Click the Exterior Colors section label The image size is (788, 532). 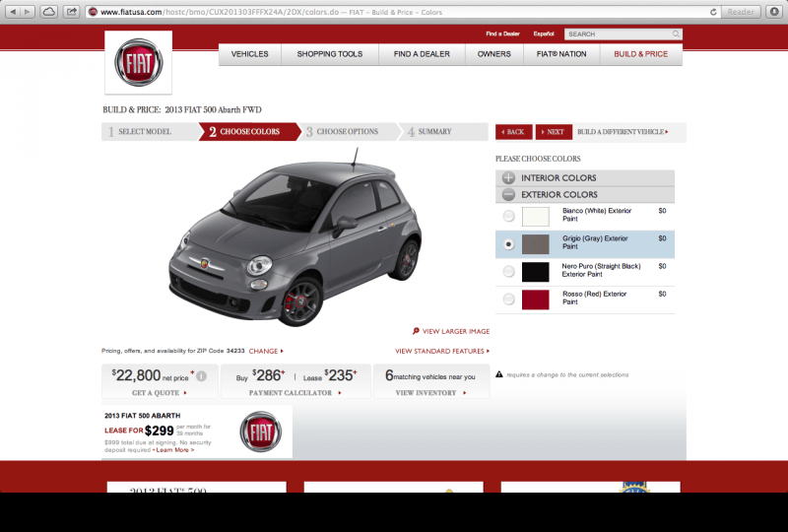point(558,195)
